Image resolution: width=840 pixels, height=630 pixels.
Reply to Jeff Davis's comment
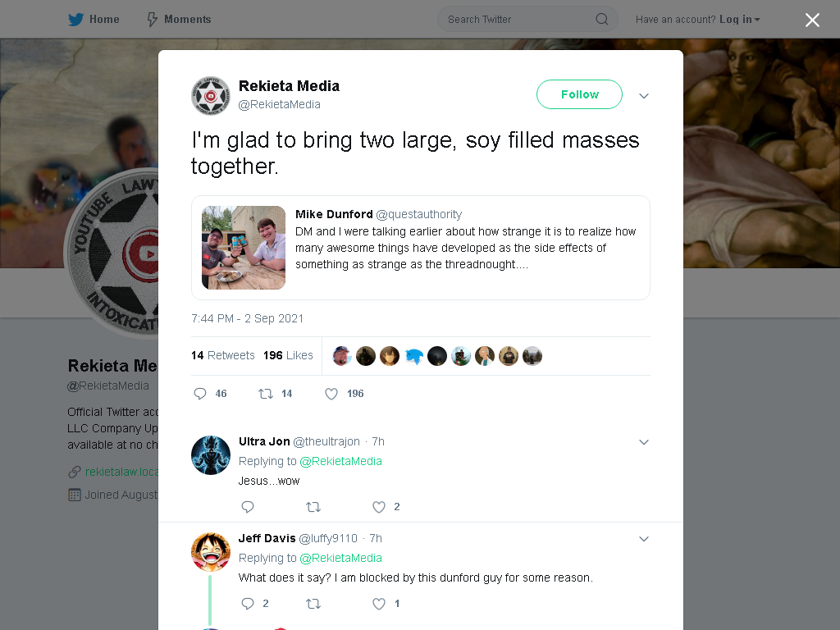[248, 604]
